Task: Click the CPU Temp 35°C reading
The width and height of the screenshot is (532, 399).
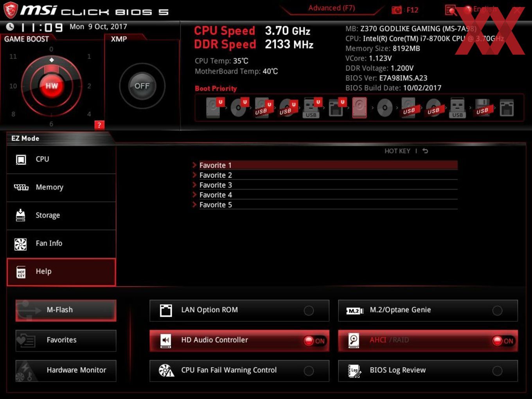Action: 221,61
